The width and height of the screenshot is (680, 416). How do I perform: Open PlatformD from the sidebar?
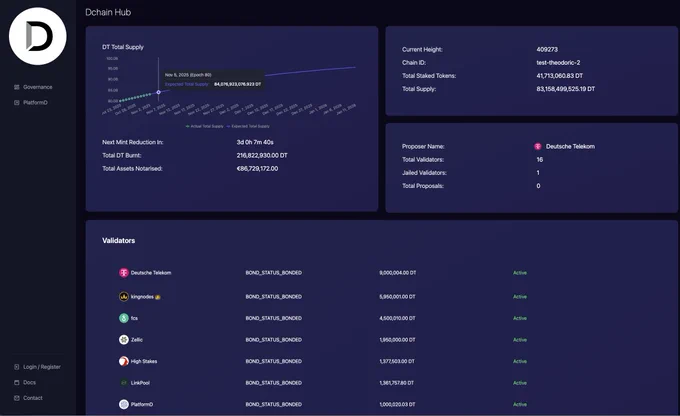35,103
